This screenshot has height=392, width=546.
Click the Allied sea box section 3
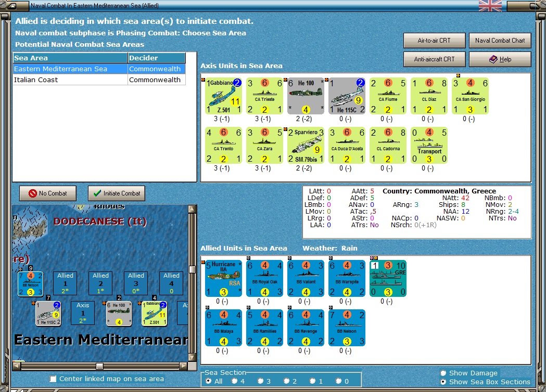tap(136, 283)
